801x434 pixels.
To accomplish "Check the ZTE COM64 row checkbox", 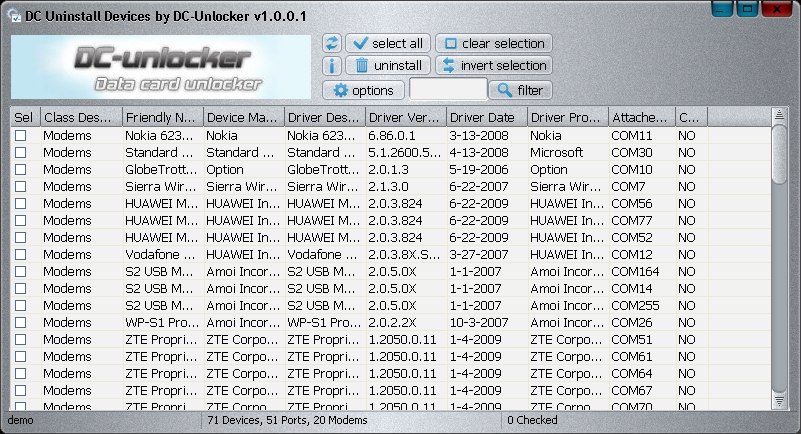I will point(20,373).
